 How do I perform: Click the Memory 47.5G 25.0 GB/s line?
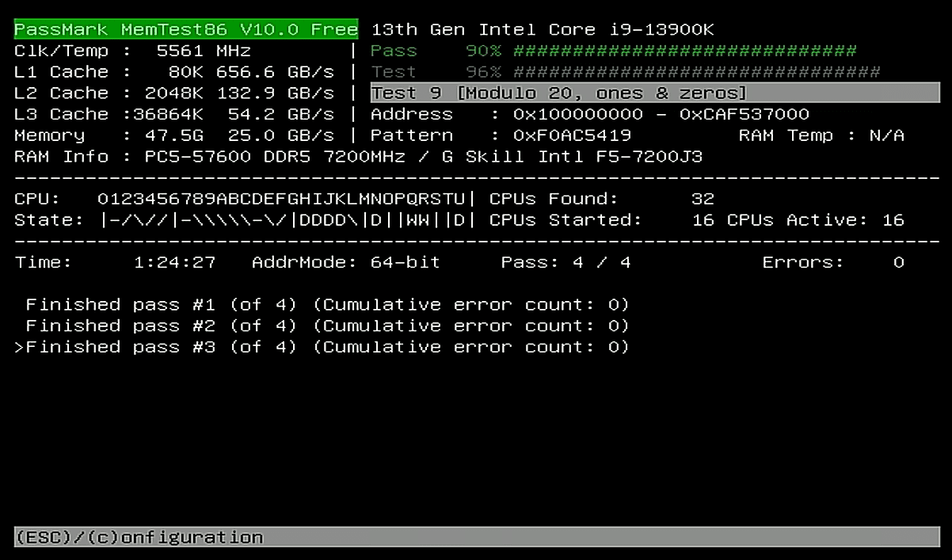174,135
